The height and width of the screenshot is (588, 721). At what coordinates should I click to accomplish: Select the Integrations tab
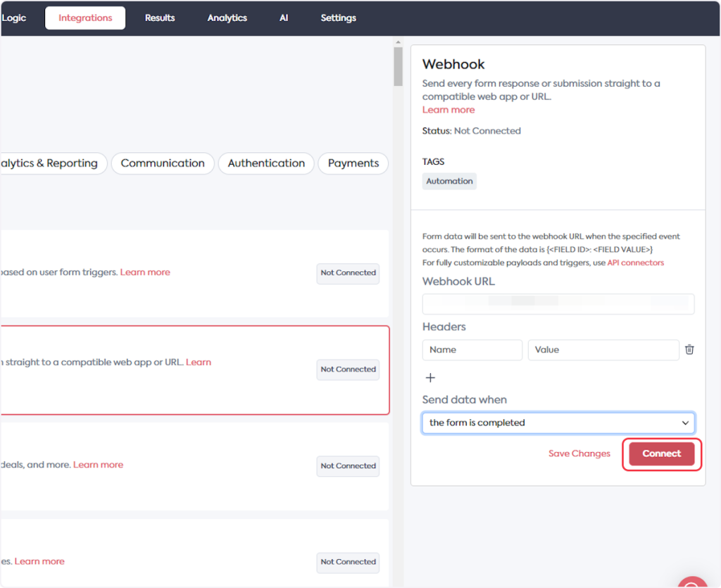tap(85, 18)
